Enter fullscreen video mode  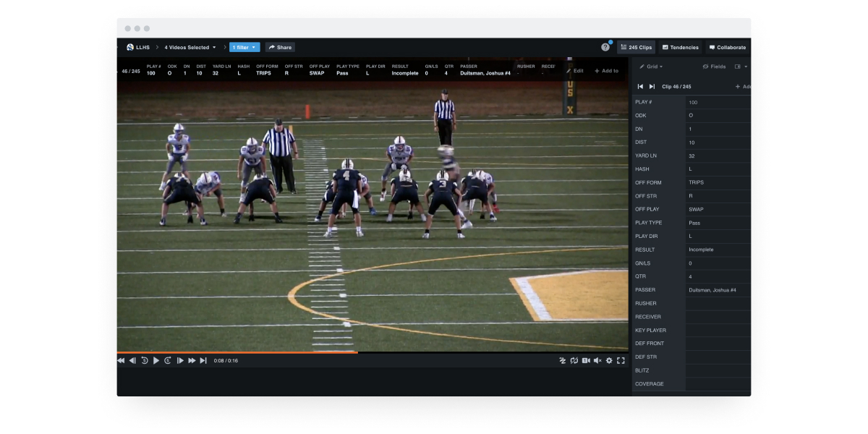click(621, 360)
